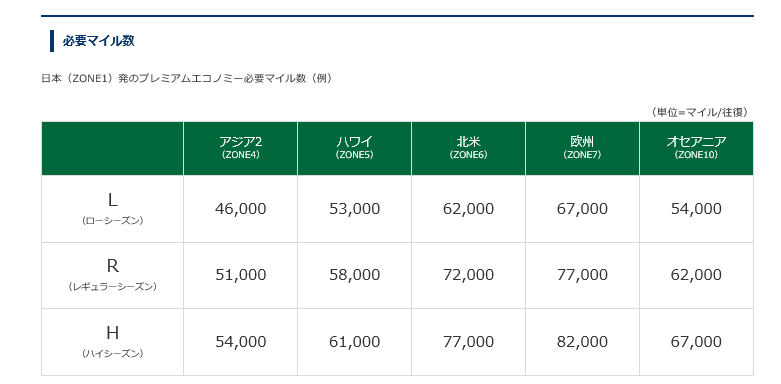This screenshot has width=781, height=384.
Task: Click the 53,000 Hawaii low season cell
Action: click(355, 209)
